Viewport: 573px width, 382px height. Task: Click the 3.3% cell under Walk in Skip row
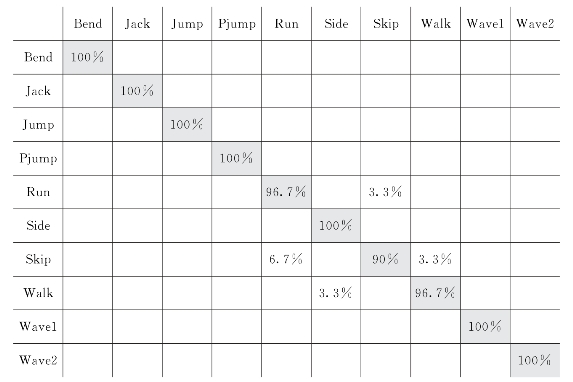(x=435, y=260)
